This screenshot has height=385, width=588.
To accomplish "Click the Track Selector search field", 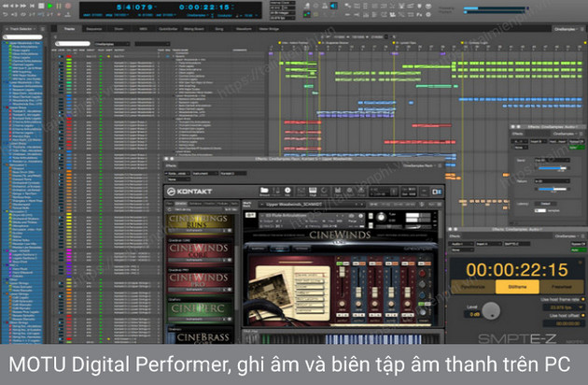I will [23, 36].
